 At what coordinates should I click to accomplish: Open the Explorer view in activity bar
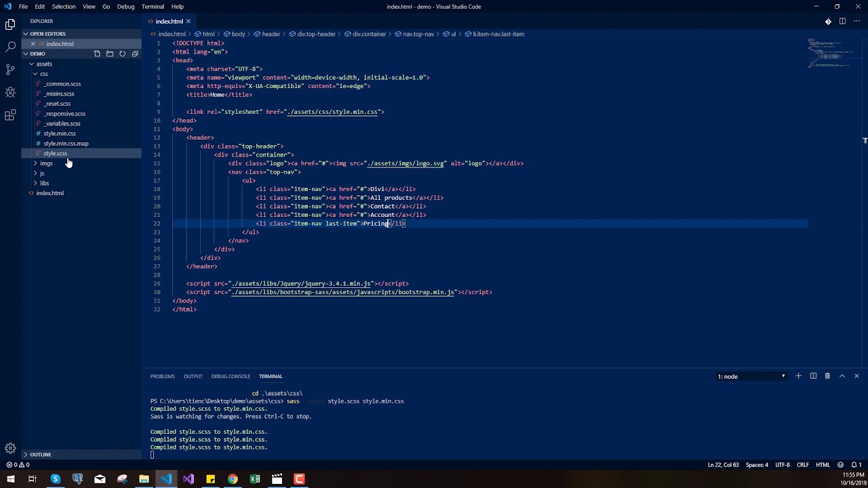pyautogui.click(x=10, y=25)
